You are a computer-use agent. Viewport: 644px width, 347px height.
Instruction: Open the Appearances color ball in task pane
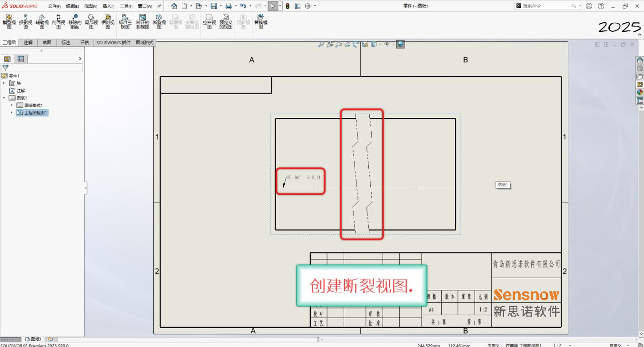(x=640, y=92)
